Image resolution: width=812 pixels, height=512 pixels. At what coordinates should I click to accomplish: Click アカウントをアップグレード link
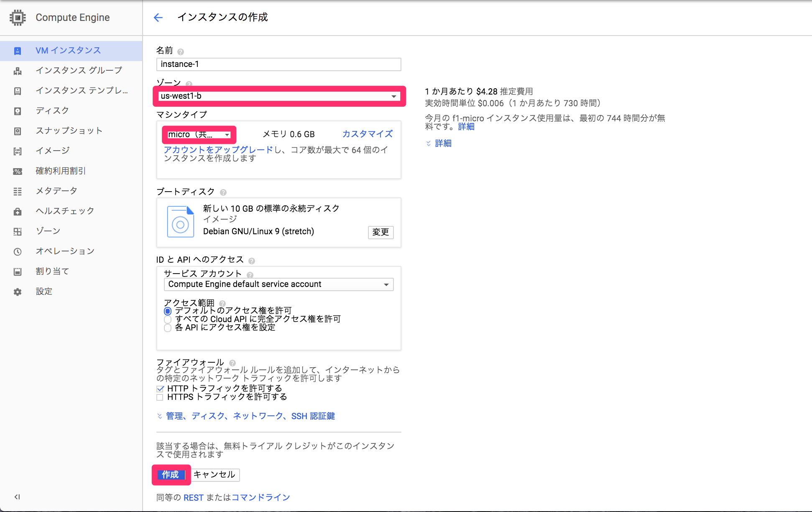(218, 150)
